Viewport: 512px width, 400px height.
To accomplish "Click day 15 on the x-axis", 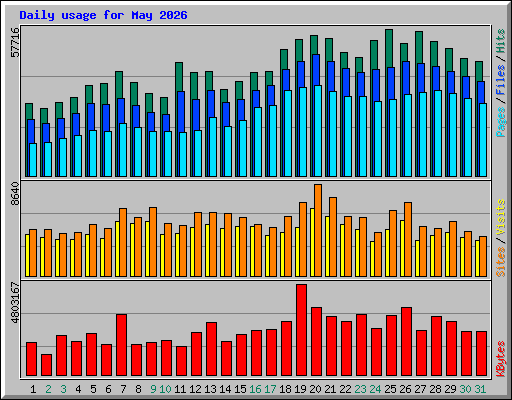I will (x=240, y=389).
